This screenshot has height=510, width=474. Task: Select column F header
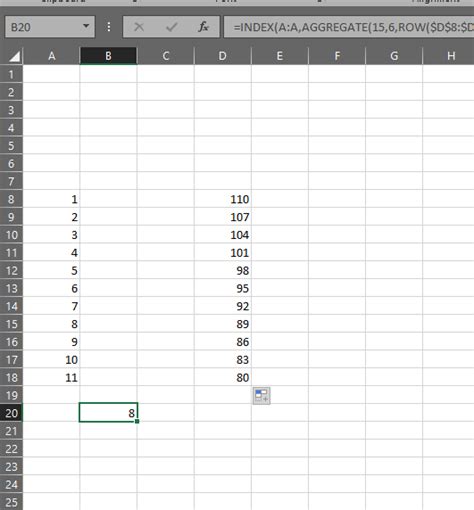(337, 56)
